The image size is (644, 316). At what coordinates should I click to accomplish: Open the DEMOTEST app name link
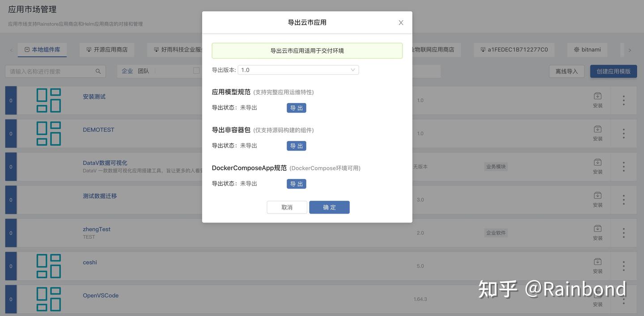point(98,130)
